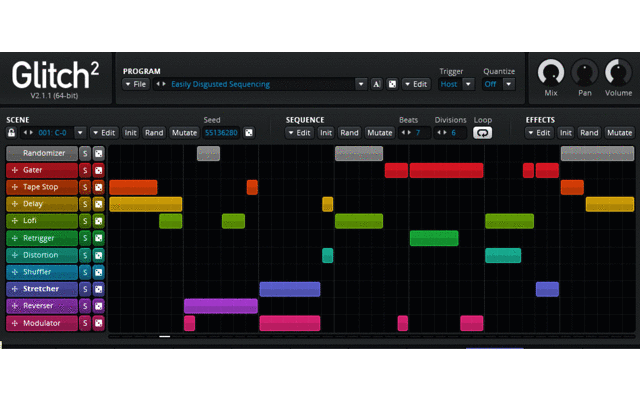Screen dimensions: 640x400
Task: Click Scene Rand button
Action: pyautogui.click(x=154, y=133)
